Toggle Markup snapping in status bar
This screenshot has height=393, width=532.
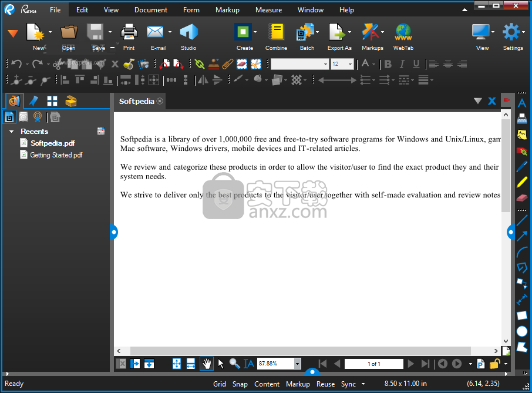coord(298,384)
